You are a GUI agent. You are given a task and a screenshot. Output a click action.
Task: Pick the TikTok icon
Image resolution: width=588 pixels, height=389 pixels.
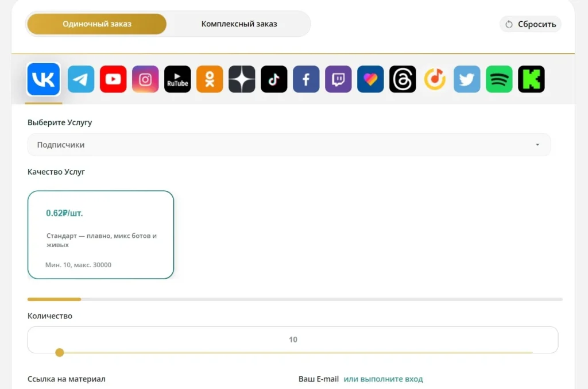[274, 79]
